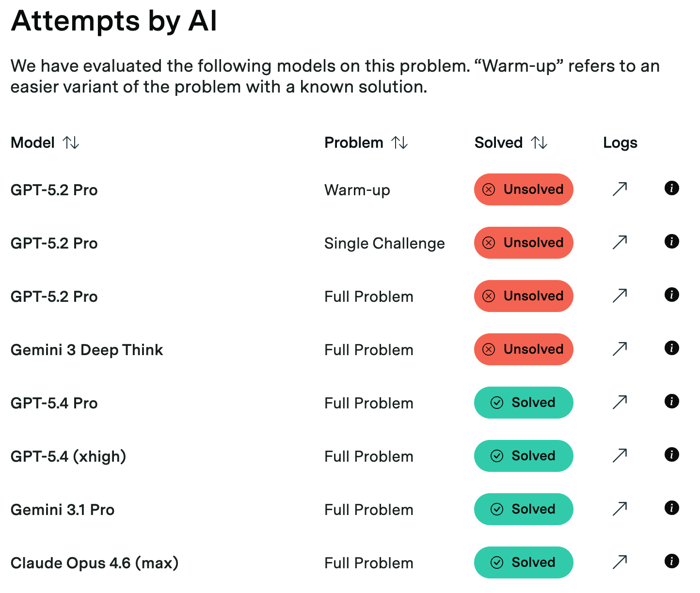Sort table by Problem column arrows
The height and width of the screenshot is (593, 700).
click(400, 143)
